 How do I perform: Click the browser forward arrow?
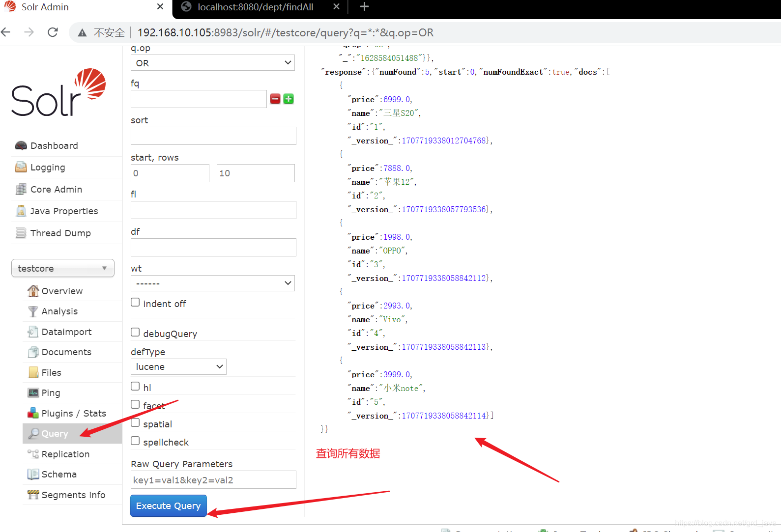(29, 32)
